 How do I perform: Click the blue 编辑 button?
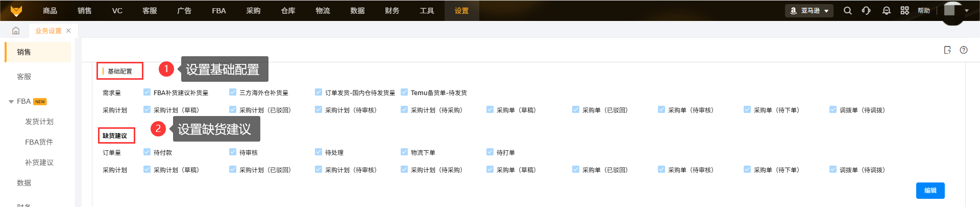click(930, 191)
